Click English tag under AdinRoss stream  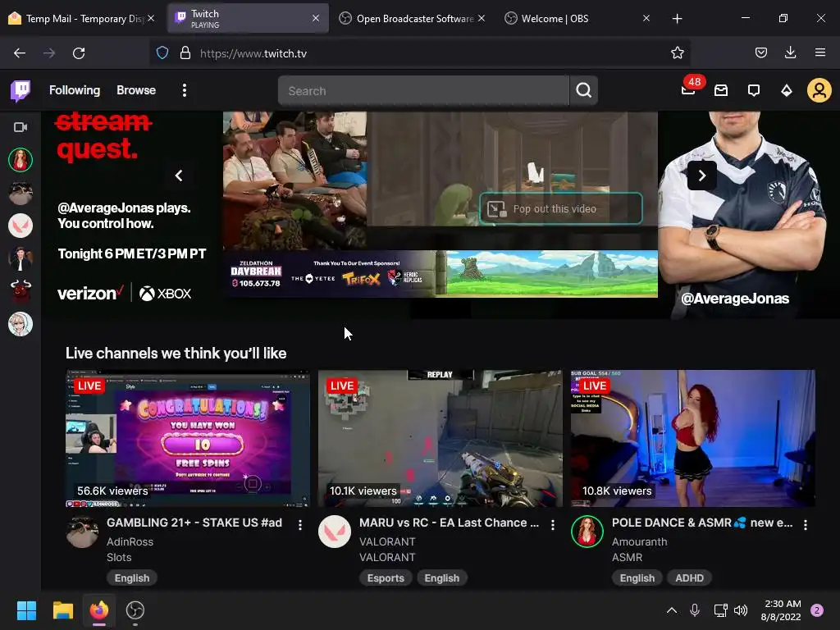[132, 578]
